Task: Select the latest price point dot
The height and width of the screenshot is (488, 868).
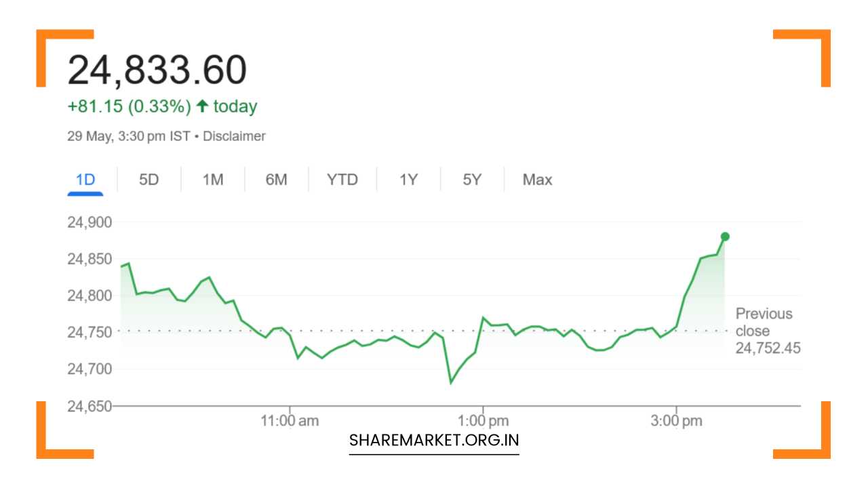Action: click(725, 236)
